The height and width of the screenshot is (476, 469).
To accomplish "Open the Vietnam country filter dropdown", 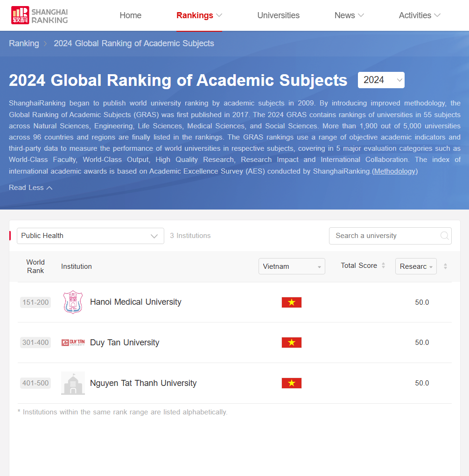I will [292, 266].
